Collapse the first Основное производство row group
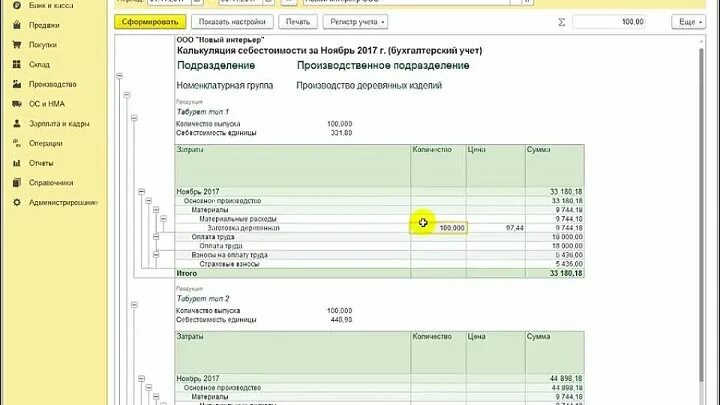 [149, 201]
